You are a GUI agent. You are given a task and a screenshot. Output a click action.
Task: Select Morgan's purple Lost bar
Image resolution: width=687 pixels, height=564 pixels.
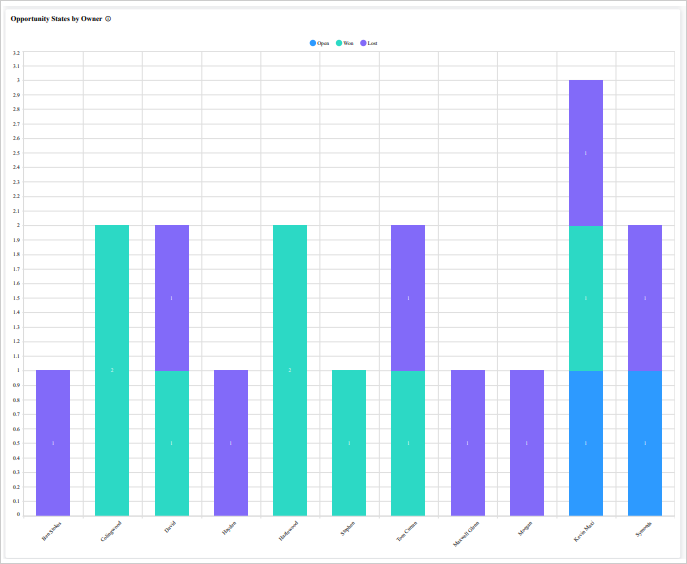click(x=526, y=443)
